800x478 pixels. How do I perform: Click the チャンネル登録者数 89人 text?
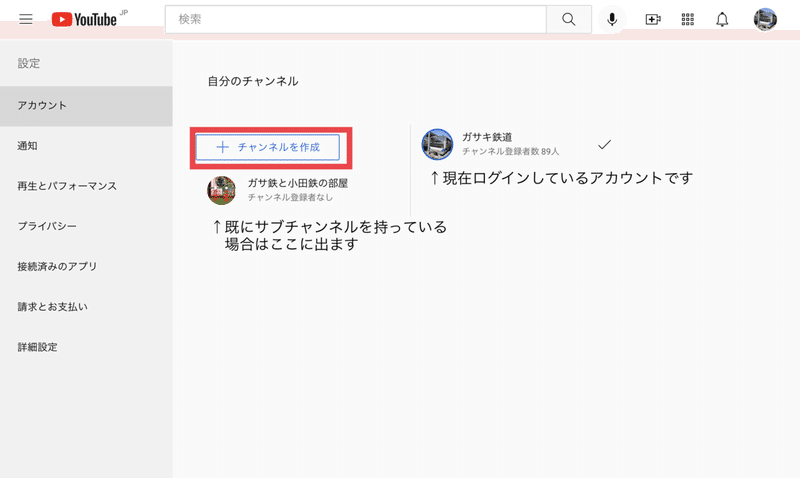coord(510,152)
